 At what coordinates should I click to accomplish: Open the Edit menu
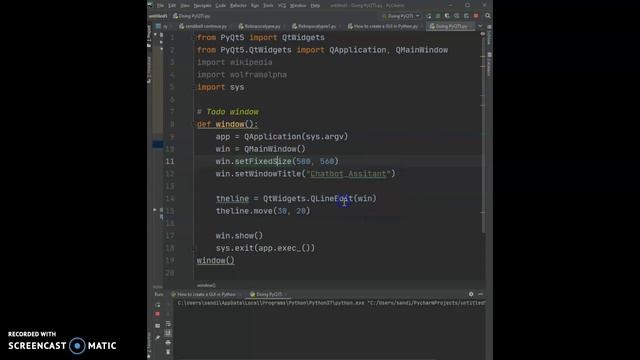tap(172, 6)
